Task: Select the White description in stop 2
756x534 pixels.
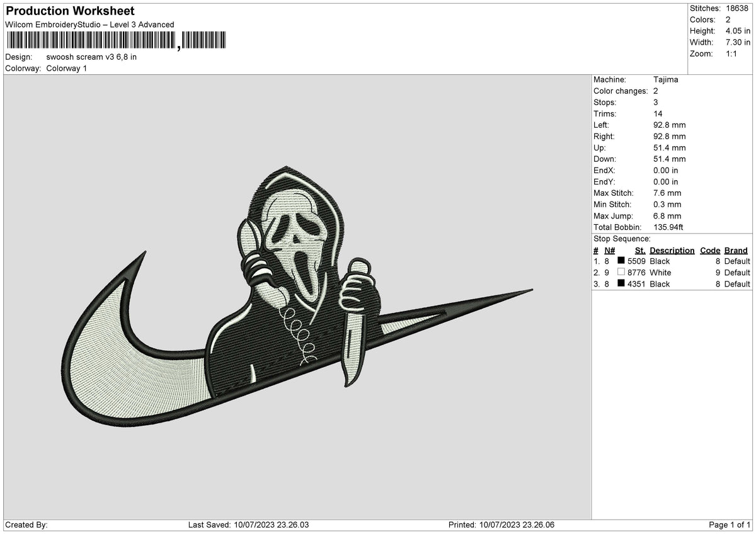Action: point(660,273)
